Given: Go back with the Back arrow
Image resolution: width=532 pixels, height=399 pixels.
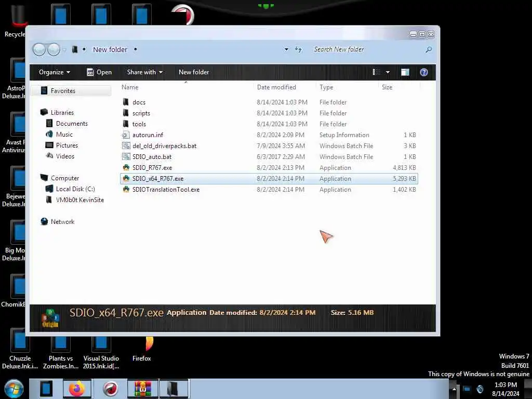Looking at the screenshot, I should (39, 49).
